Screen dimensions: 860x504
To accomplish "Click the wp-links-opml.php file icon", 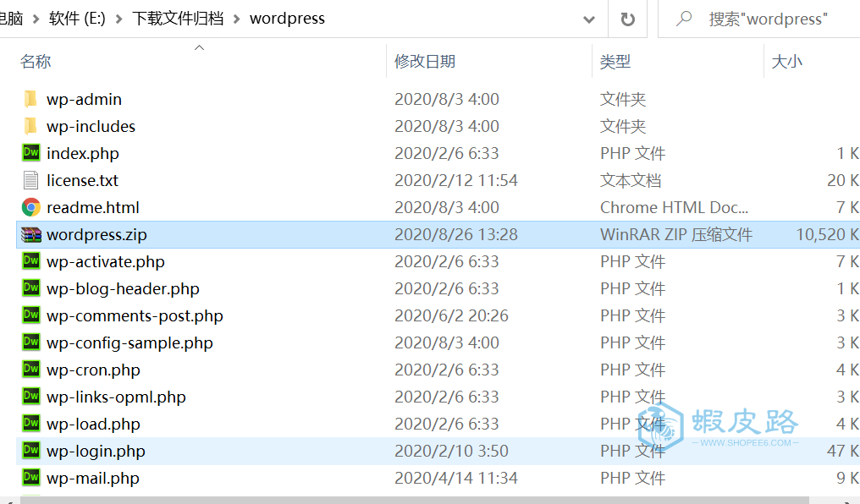I will 31,397.
